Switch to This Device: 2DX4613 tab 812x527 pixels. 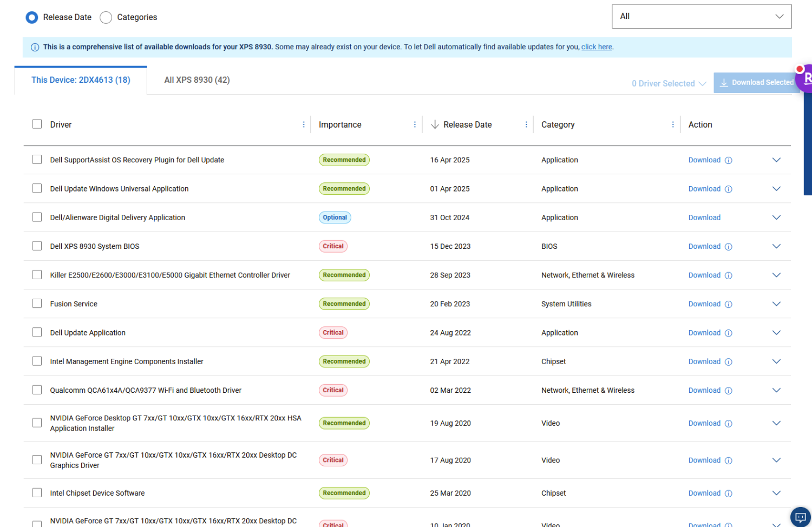pyautogui.click(x=81, y=80)
